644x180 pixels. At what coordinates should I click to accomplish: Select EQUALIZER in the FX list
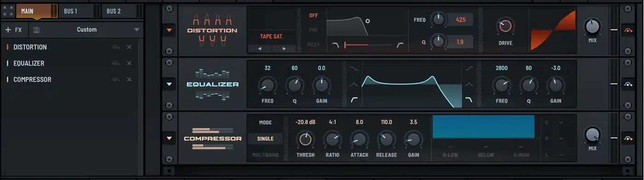(x=29, y=64)
